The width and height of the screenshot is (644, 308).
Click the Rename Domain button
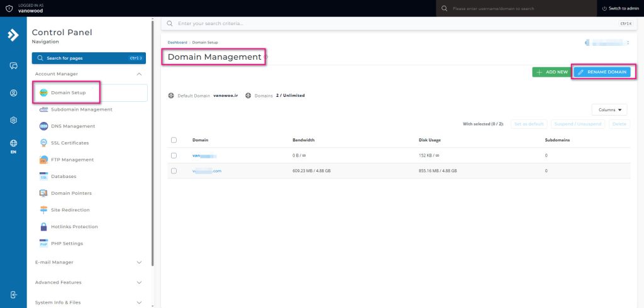pyautogui.click(x=602, y=72)
